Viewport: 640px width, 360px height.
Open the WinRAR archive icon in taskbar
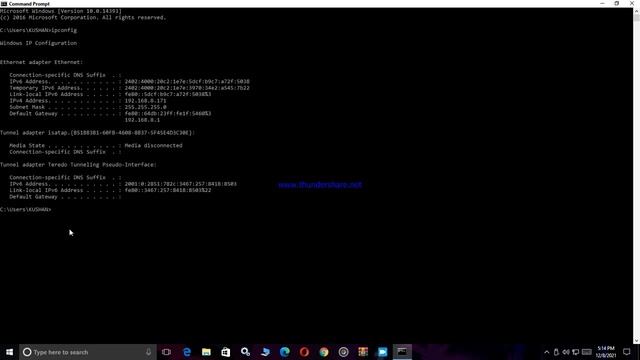[363, 352]
